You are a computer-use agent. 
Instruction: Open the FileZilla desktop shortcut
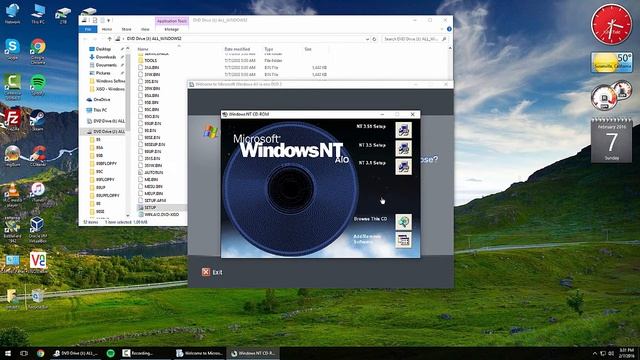[x=12, y=120]
